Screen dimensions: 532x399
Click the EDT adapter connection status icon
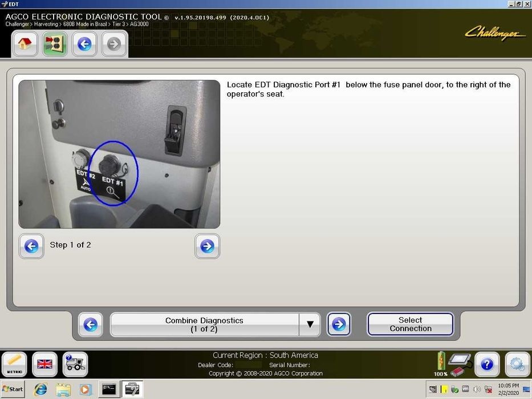tap(460, 364)
